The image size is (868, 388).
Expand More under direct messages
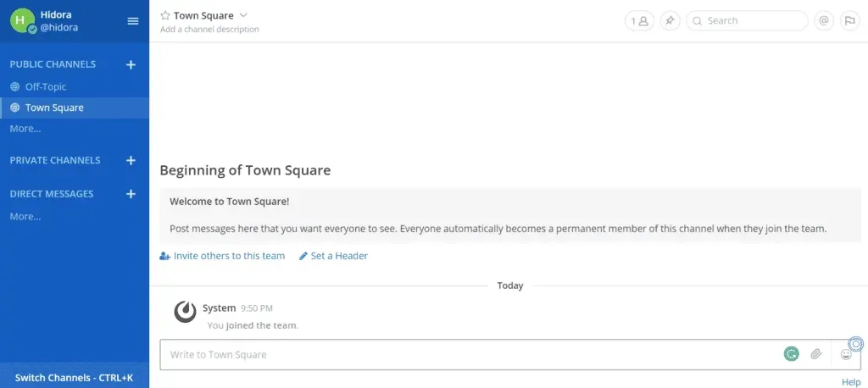coord(25,216)
